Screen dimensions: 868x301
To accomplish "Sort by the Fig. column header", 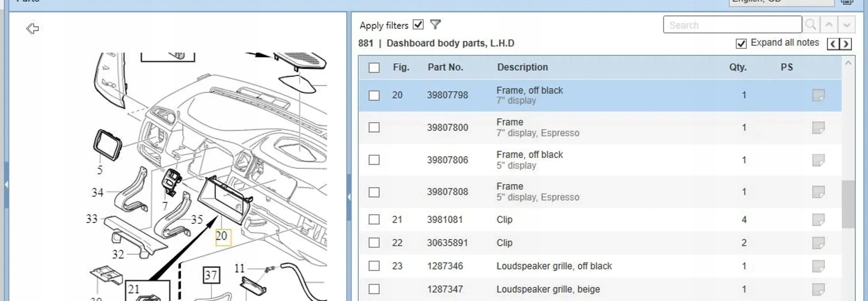I will 401,67.
